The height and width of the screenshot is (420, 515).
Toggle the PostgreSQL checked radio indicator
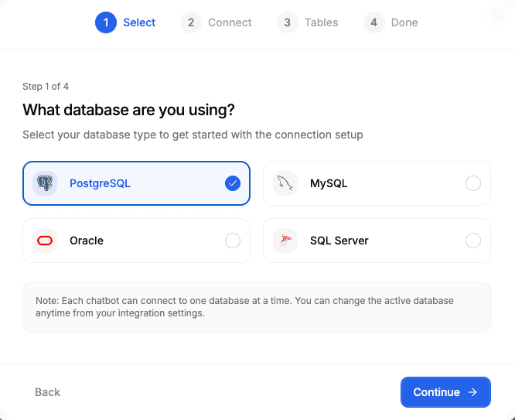[x=233, y=183]
